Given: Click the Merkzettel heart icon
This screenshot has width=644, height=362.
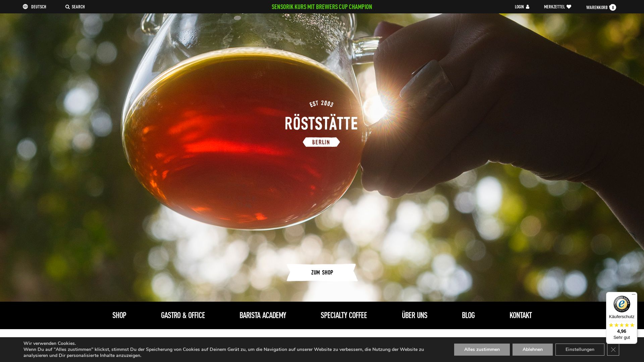Looking at the screenshot, I should [x=569, y=7].
